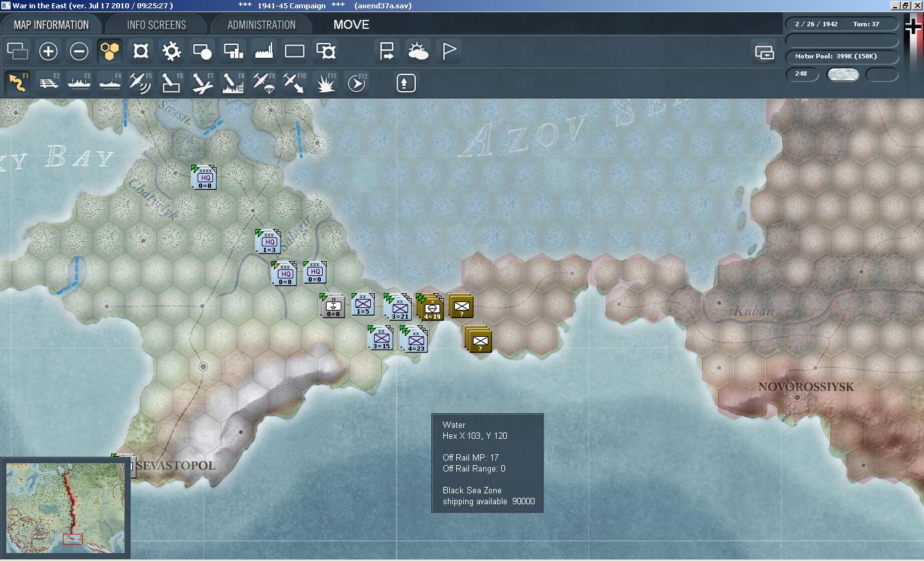Image resolution: width=924 pixels, height=562 pixels.
Task: Toggle the square unit-frame icon
Action: pos(141,51)
